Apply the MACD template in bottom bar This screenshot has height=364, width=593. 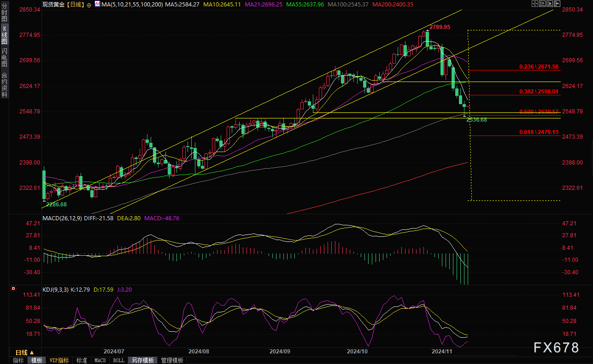100,360
